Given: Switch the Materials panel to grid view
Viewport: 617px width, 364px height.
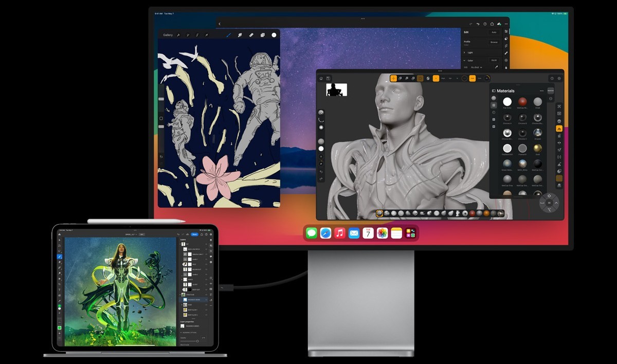Looking at the screenshot, I should [x=494, y=104].
